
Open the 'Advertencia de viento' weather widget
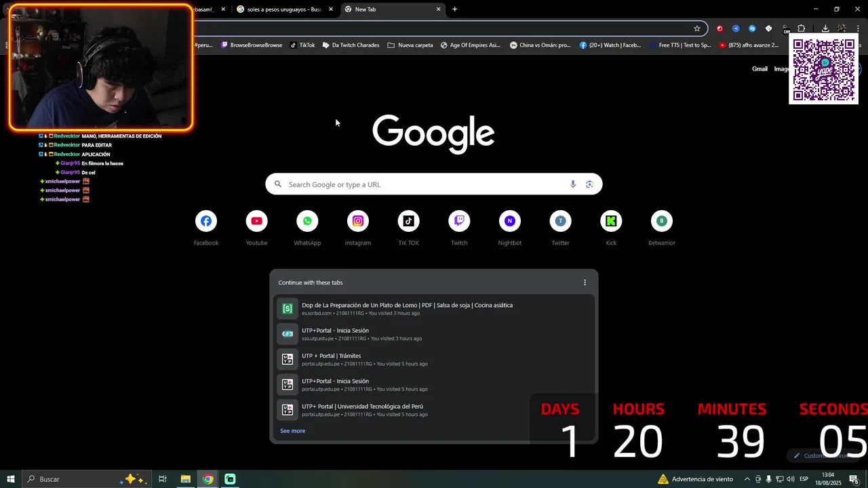pyautogui.click(x=695, y=479)
